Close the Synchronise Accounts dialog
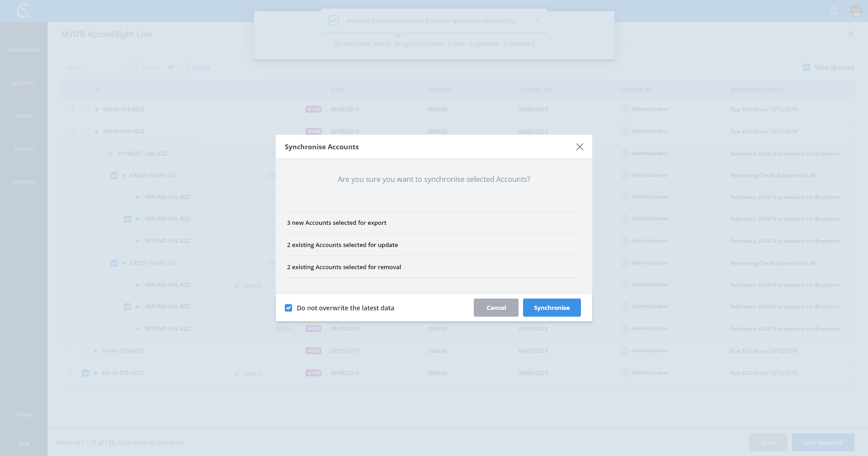This screenshot has width=868, height=456. click(x=580, y=147)
